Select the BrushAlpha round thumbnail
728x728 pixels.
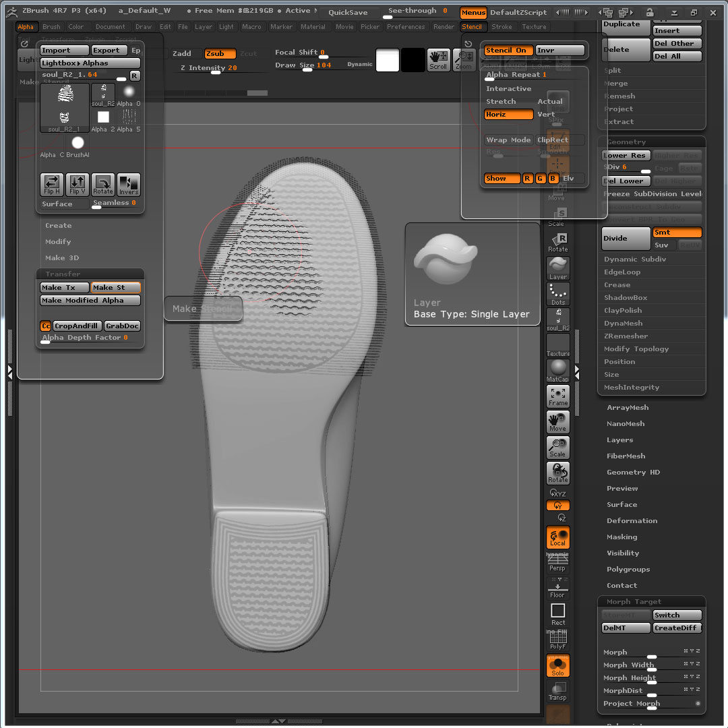coord(78,147)
